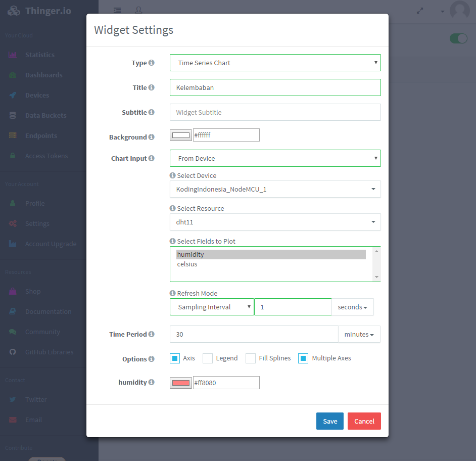Click the Settings gears icon in sidebar
The width and height of the screenshot is (476, 461).
tap(13, 223)
